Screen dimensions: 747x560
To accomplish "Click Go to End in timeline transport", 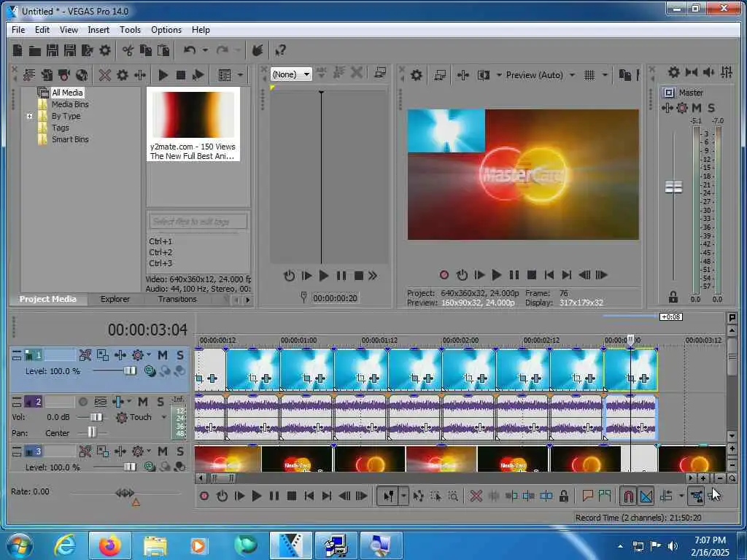I will [x=326, y=496].
